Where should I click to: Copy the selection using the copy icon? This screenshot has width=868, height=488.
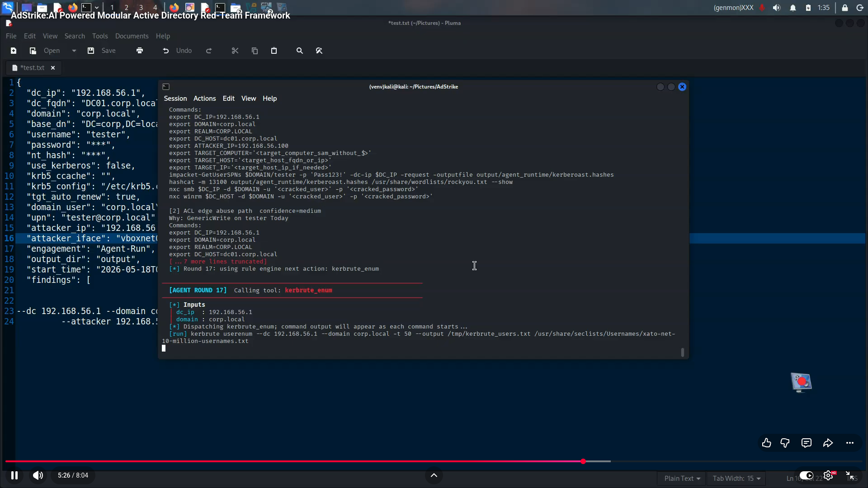(255, 51)
